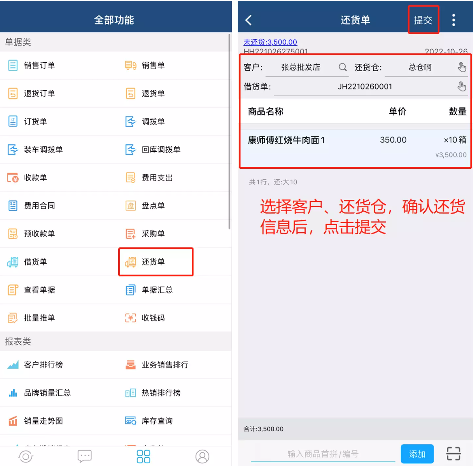Submit the return order via 提交

click(x=423, y=20)
